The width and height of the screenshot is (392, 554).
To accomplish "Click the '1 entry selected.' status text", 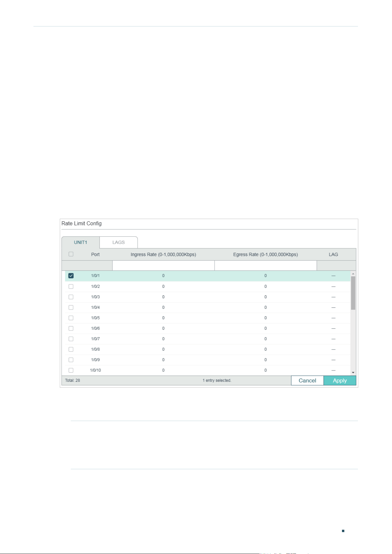I will tap(217, 381).
